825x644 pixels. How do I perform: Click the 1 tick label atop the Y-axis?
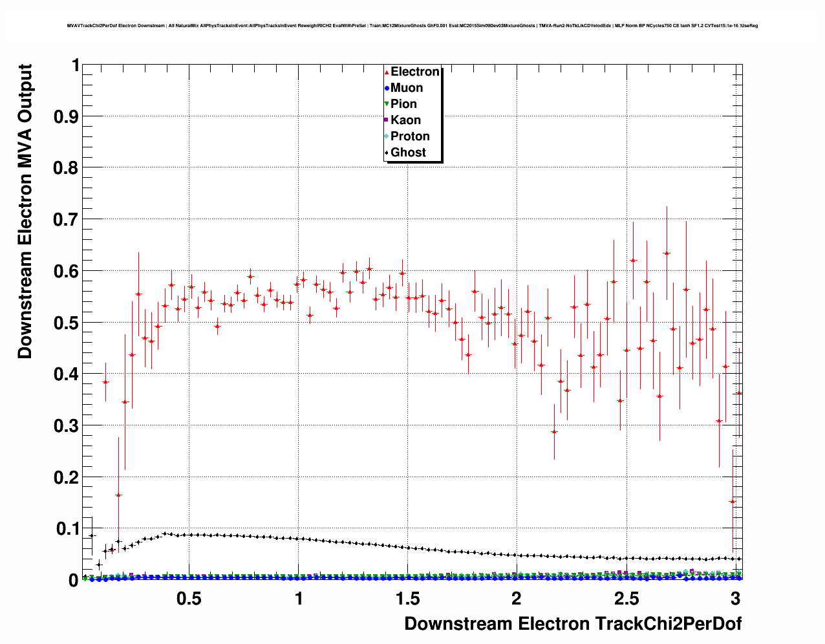coord(75,66)
